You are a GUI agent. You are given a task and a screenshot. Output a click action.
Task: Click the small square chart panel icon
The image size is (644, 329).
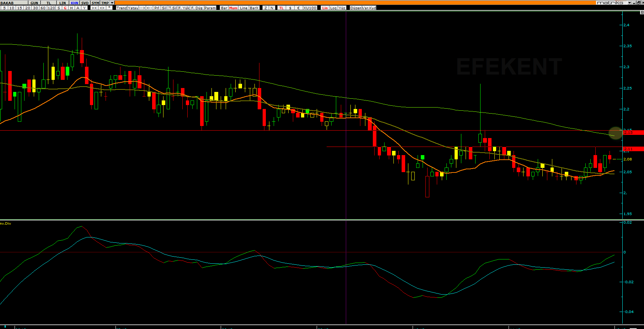click(x=642, y=12)
